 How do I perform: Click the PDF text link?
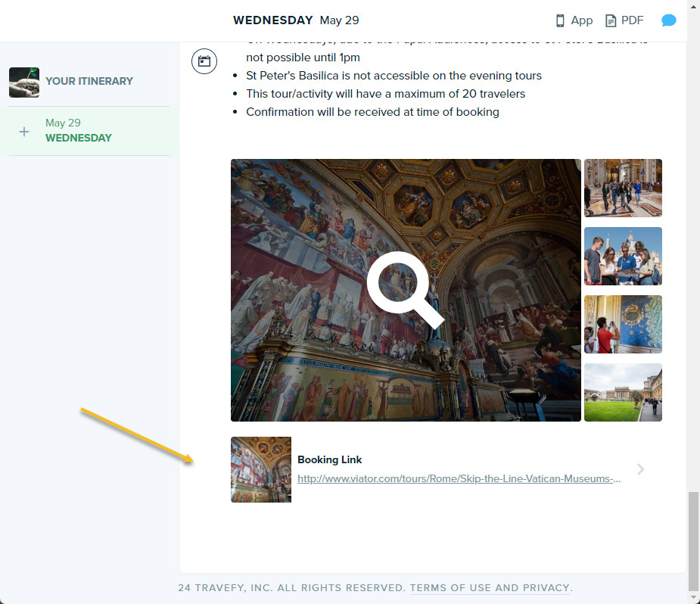[632, 20]
